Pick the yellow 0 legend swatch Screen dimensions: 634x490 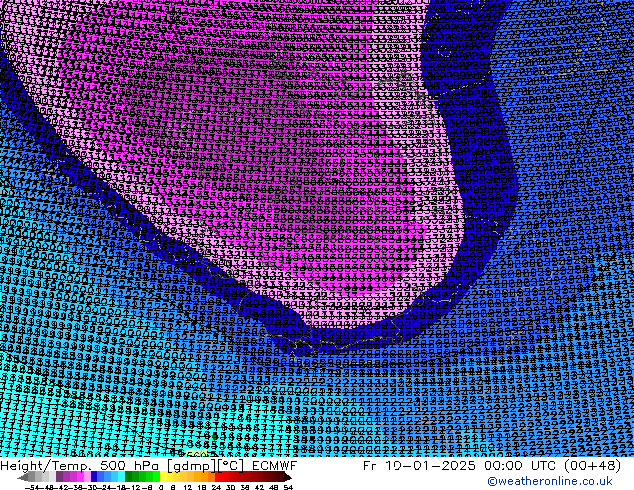click(x=163, y=476)
